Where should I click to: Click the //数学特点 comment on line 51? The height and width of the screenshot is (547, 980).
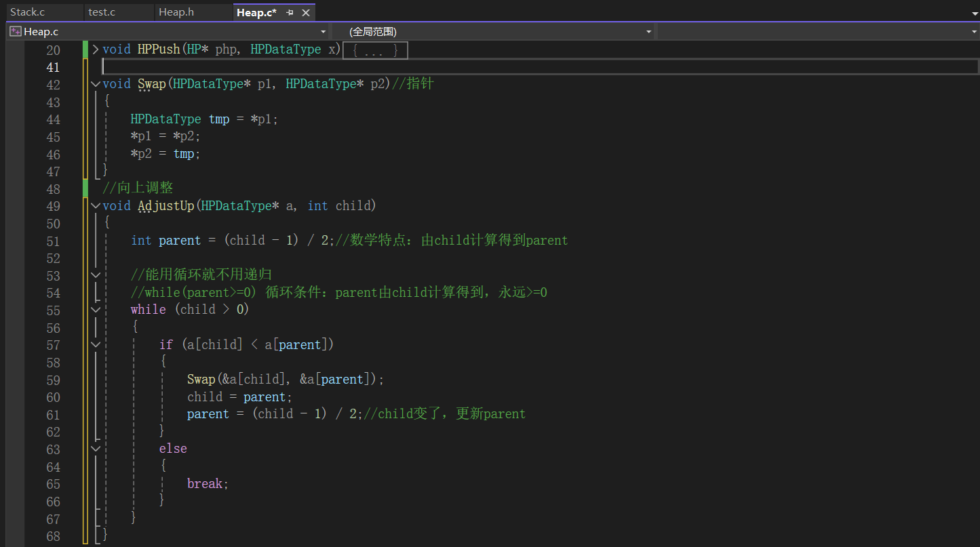452,240
